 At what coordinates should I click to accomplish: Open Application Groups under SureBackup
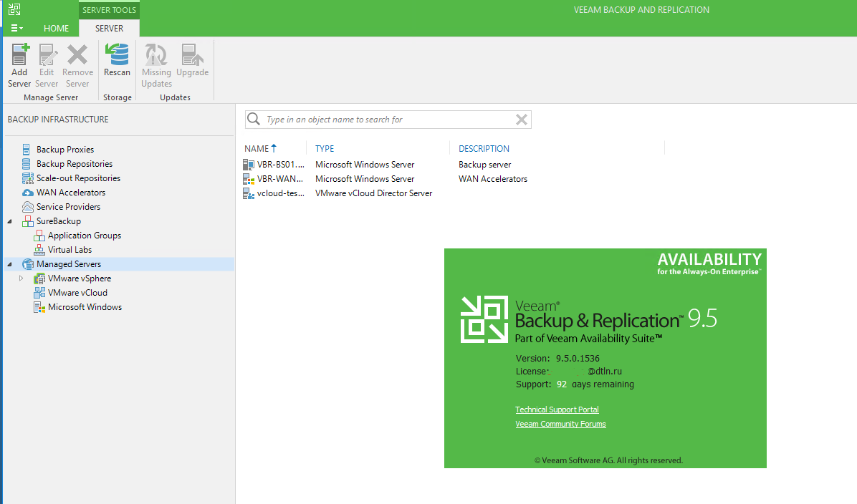click(85, 236)
